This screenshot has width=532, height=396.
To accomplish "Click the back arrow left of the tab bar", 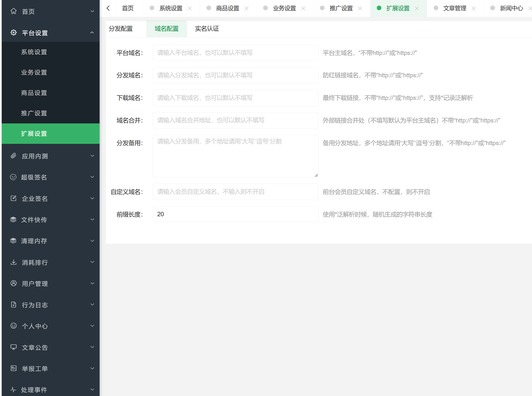I will point(108,8).
